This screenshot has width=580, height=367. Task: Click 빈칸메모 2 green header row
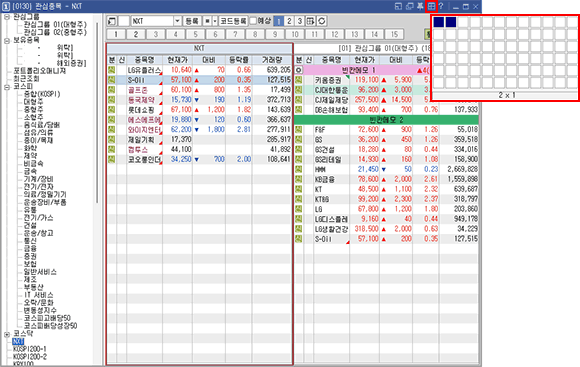[x=386, y=120]
